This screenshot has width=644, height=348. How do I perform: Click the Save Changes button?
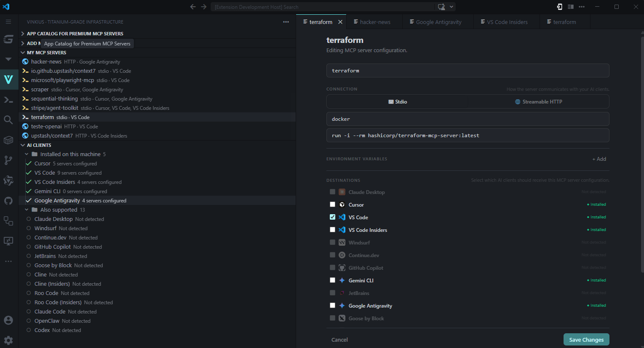click(x=586, y=340)
